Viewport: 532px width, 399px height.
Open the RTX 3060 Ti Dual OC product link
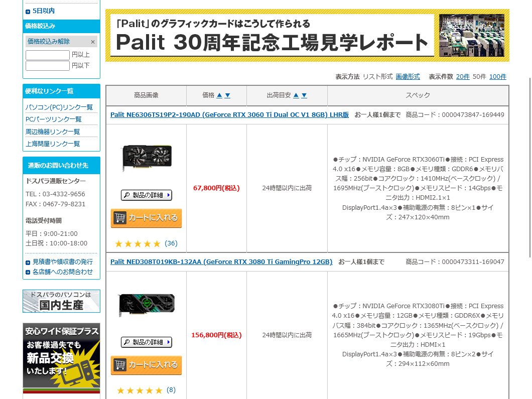(x=229, y=114)
